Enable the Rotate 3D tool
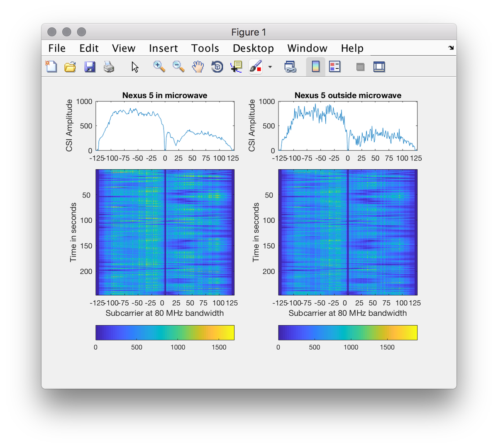 [x=217, y=66]
